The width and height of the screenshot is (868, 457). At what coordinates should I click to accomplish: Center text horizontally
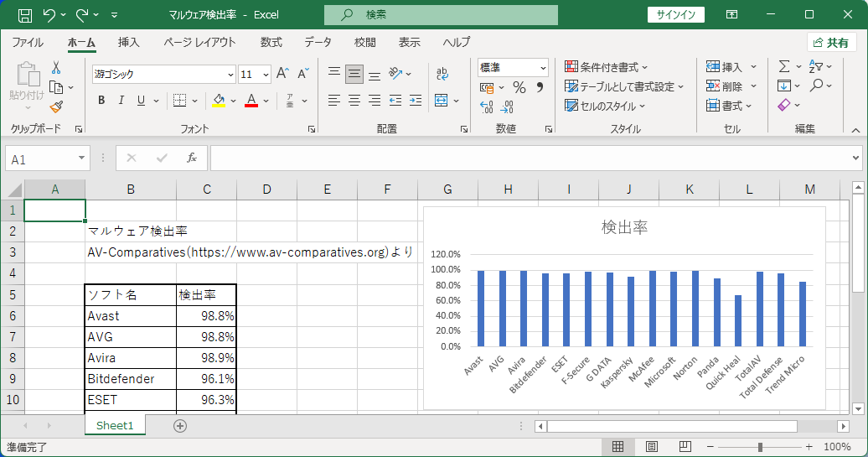click(x=354, y=101)
